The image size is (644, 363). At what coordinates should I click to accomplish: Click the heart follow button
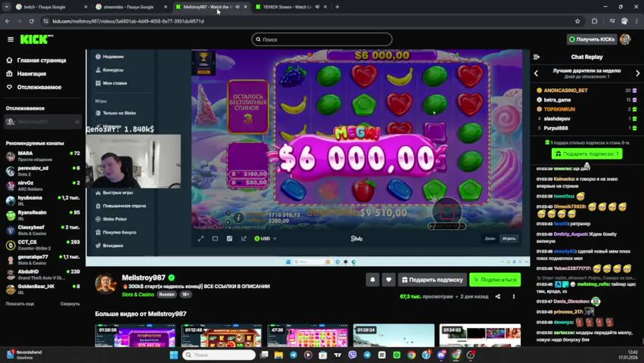(x=389, y=279)
